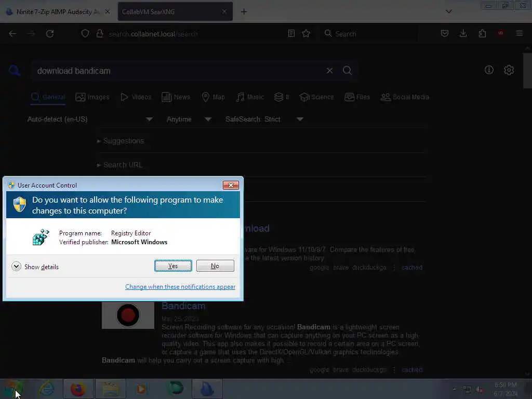The height and width of the screenshot is (399, 532).
Task: Open SearXNG preferences gear
Action: pos(509,70)
